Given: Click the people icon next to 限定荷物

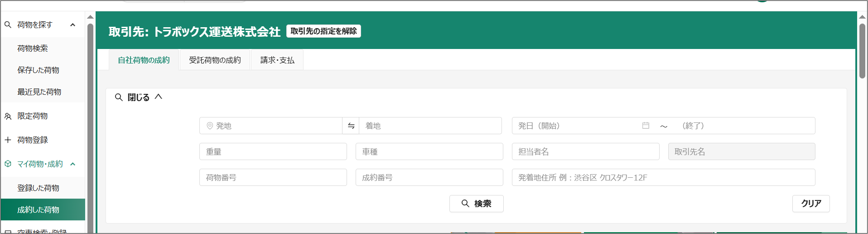Looking at the screenshot, I should (x=8, y=116).
